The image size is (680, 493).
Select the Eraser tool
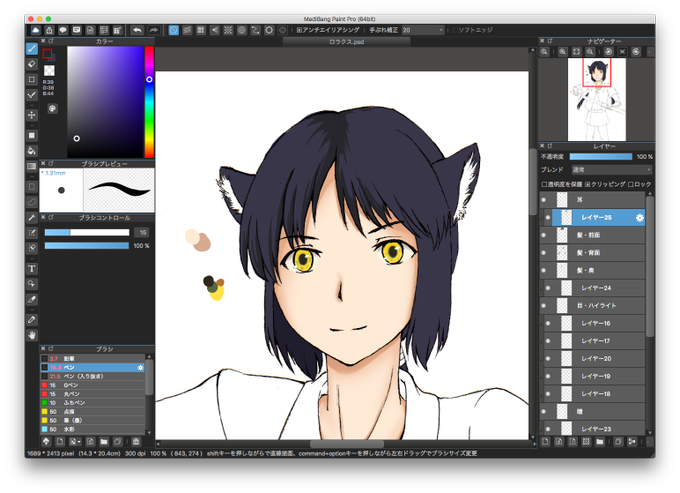pyautogui.click(x=32, y=64)
